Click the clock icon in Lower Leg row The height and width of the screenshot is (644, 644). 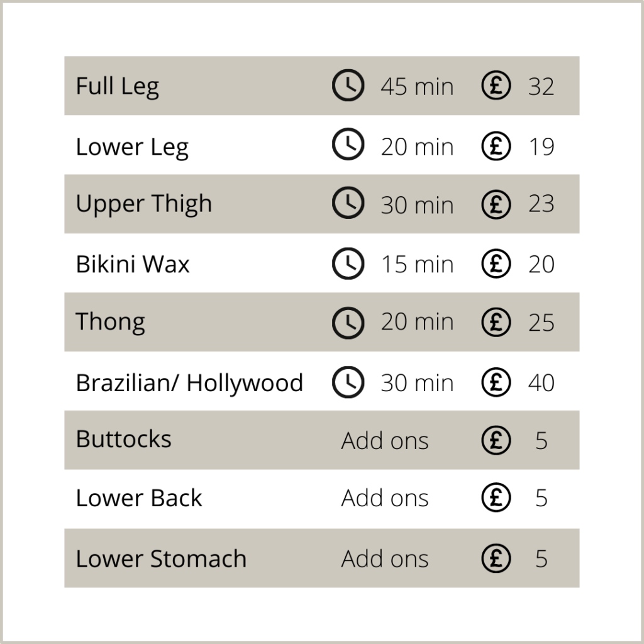(348, 144)
